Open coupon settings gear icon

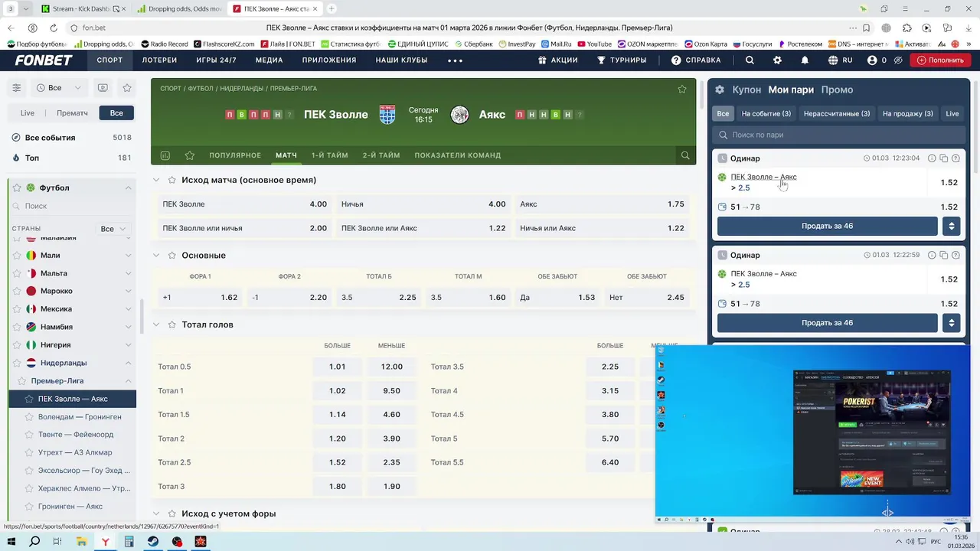pos(720,90)
